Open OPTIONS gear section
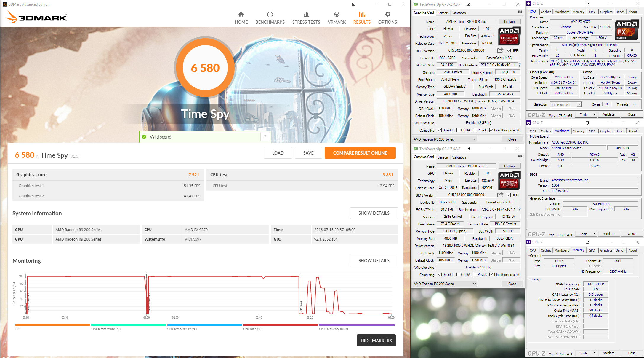The height and width of the screenshot is (358, 644). tap(387, 18)
